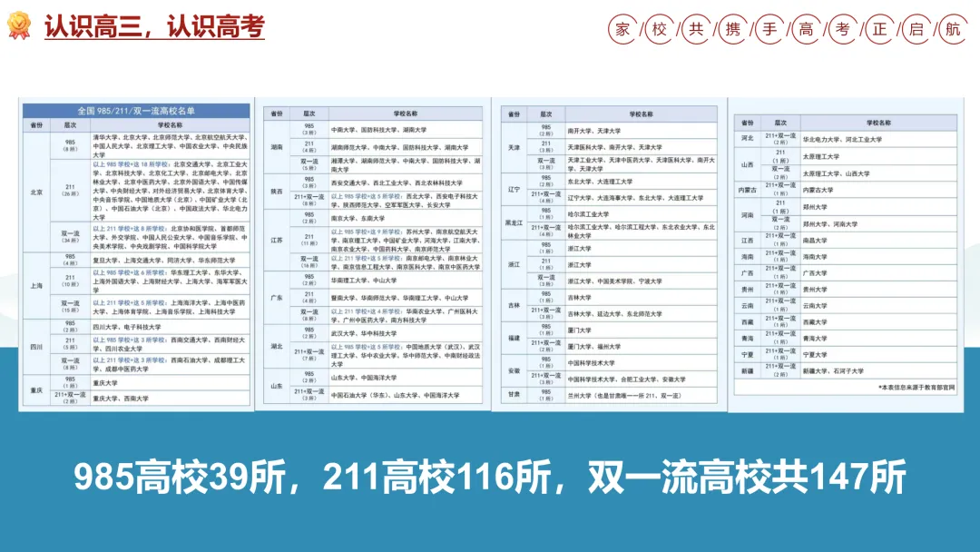Select the 海南 province cell

(748, 257)
